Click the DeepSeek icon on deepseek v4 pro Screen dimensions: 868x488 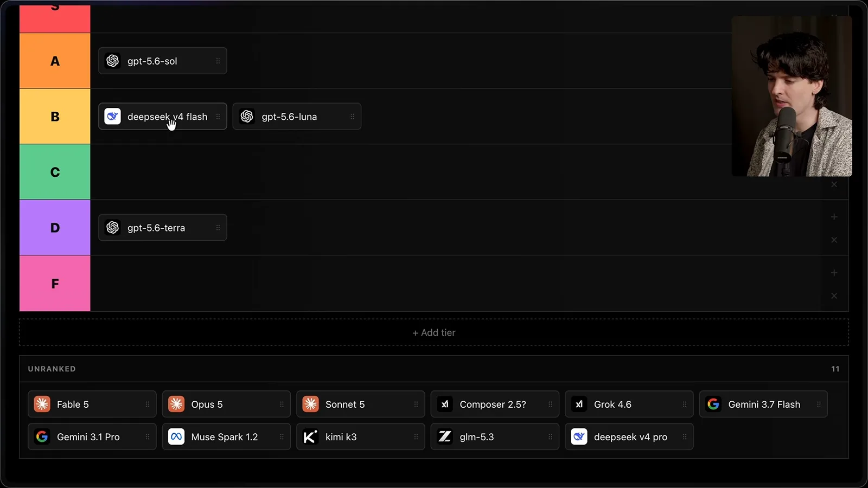click(x=579, y=436)
